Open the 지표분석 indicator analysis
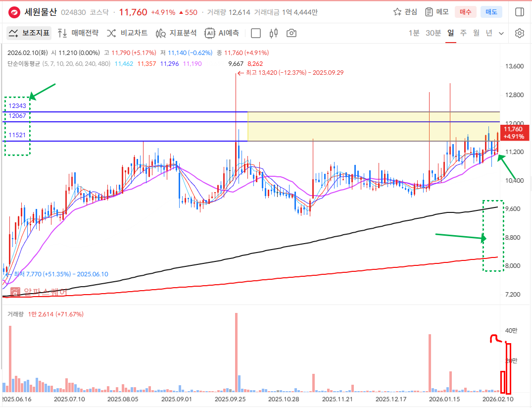The height and width of the screenshot is (408, 532). point(176,33)
